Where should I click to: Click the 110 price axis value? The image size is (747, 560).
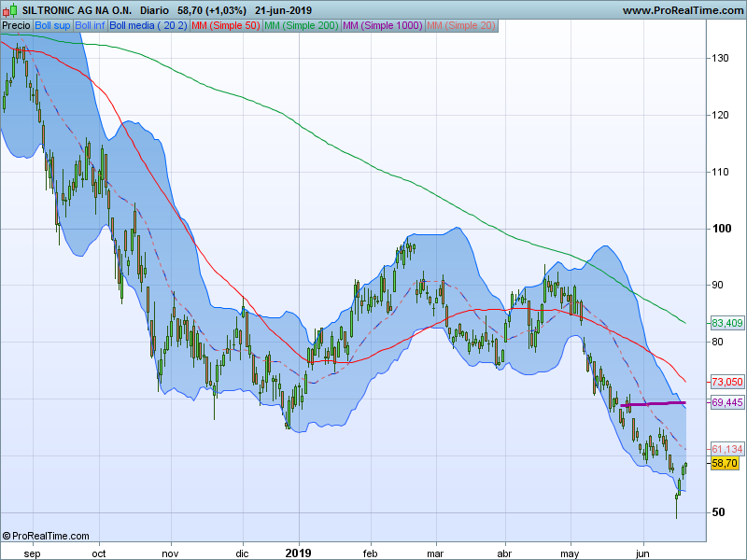tap(720, 172)
